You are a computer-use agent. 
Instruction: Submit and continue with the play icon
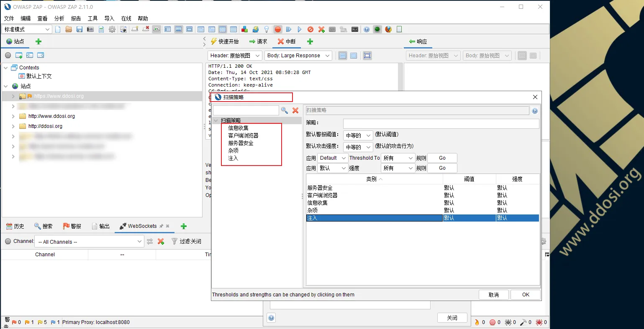pos(300,29)
